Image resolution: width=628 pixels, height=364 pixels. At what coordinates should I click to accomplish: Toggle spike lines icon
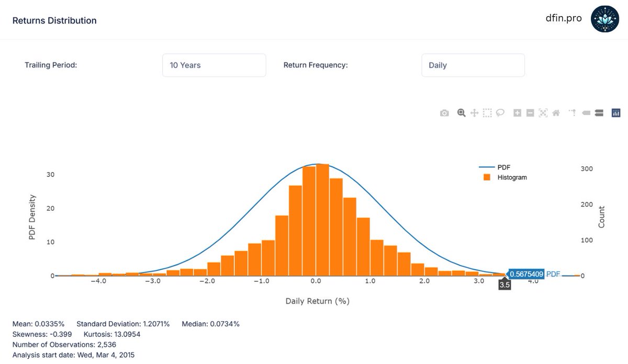click(x=573, y=112)
